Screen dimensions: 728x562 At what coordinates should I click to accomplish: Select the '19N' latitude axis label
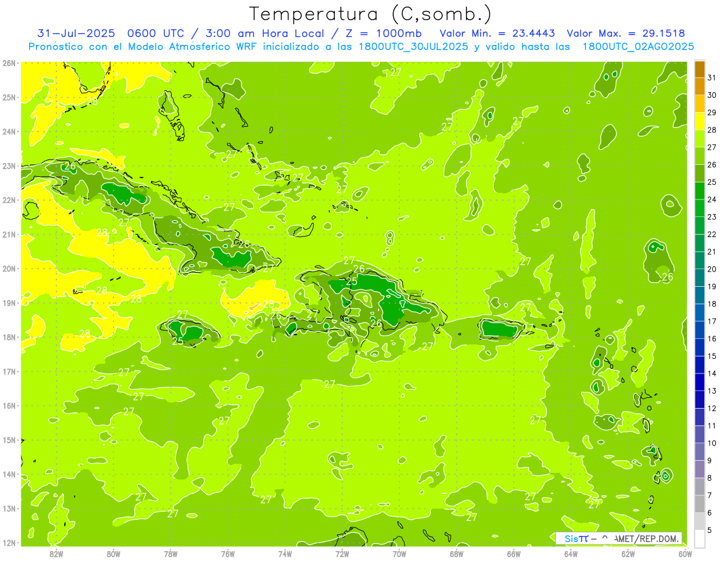click(x=9, y=303)
